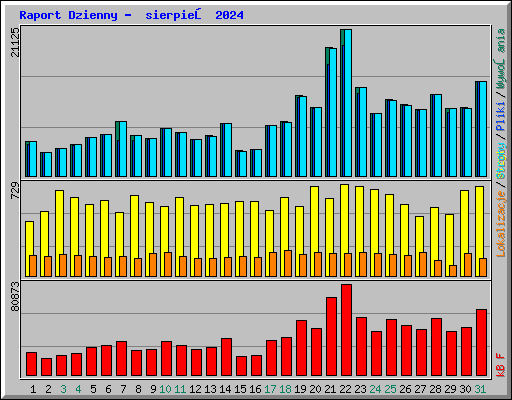Select the cyan hits bar for day 31
The image size is (512, 400).
483,129
